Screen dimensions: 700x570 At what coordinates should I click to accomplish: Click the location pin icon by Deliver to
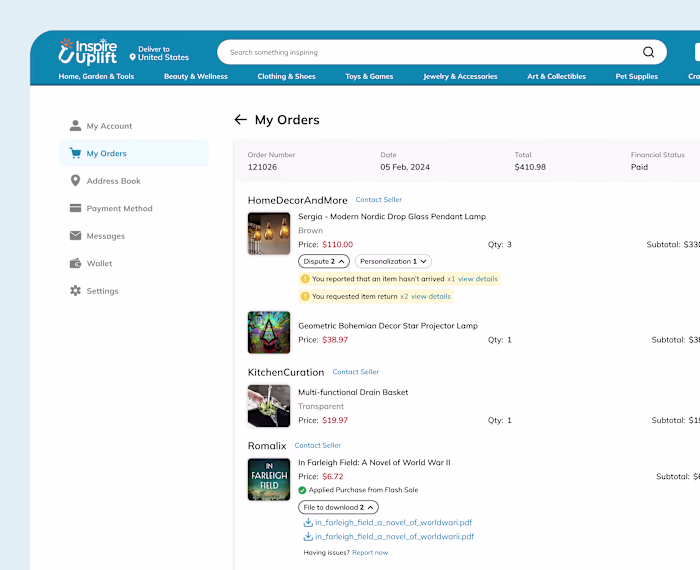(x=133, y=57)
